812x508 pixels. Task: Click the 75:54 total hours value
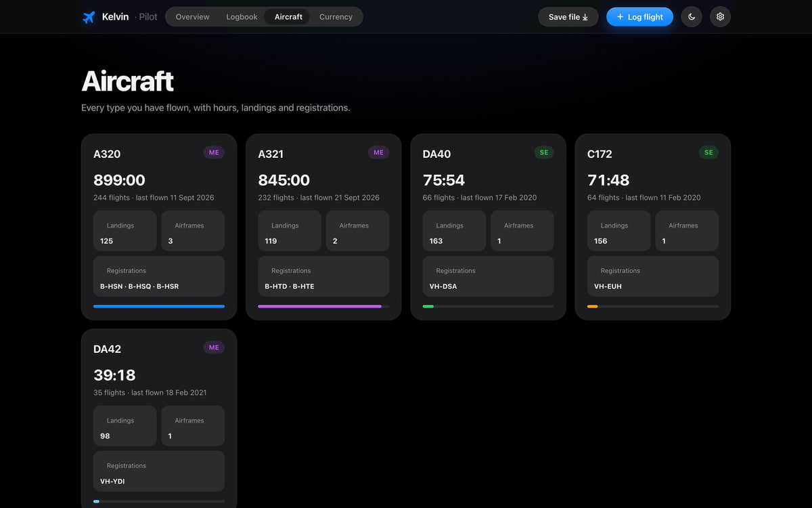click(445, 180)
